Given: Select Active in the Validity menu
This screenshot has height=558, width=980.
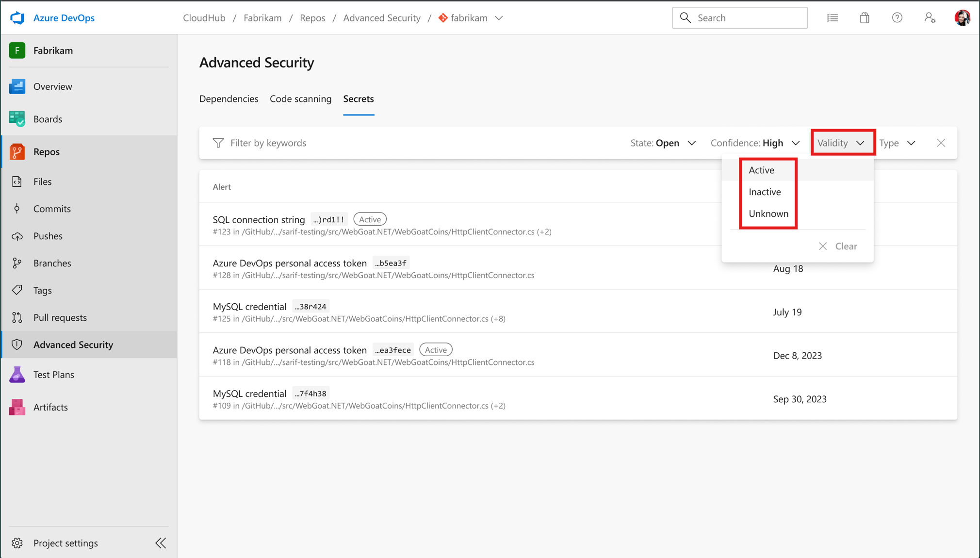Looking at the screenshot, I should coord(798,170).
